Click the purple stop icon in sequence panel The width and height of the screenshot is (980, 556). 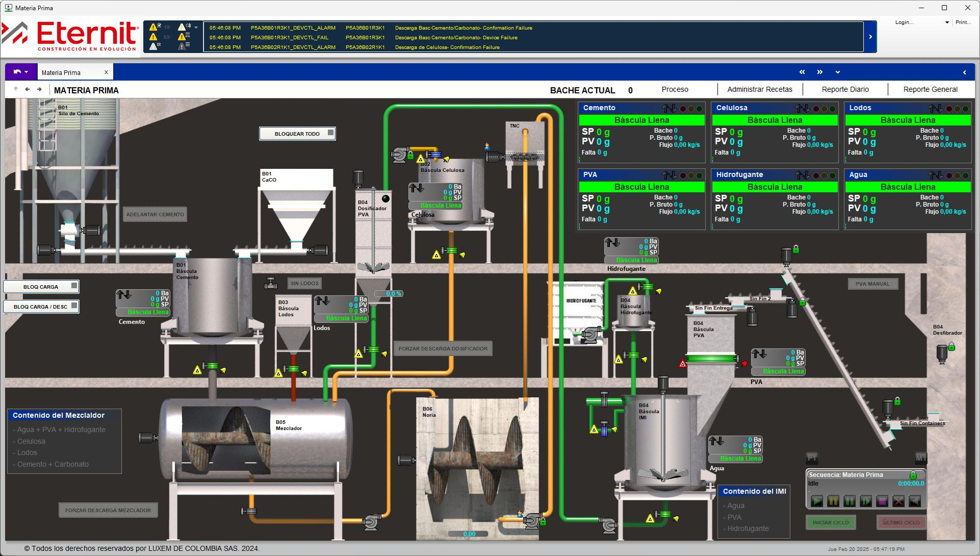point(882,501)
